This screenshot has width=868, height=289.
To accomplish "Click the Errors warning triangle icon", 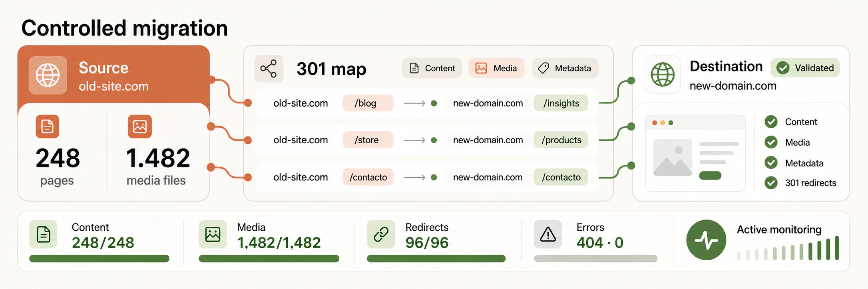I will click(x=548, y=234).
